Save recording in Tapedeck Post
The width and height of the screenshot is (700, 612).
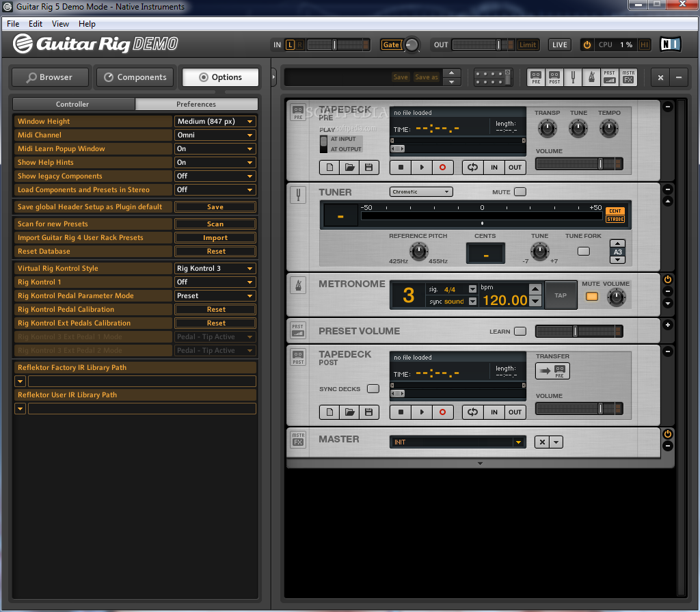(368, 412)
